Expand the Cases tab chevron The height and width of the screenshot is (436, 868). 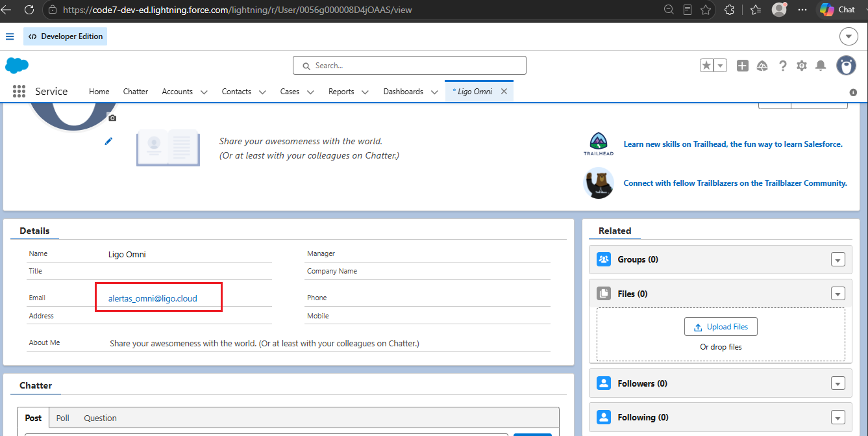click(x=310, y=92)
